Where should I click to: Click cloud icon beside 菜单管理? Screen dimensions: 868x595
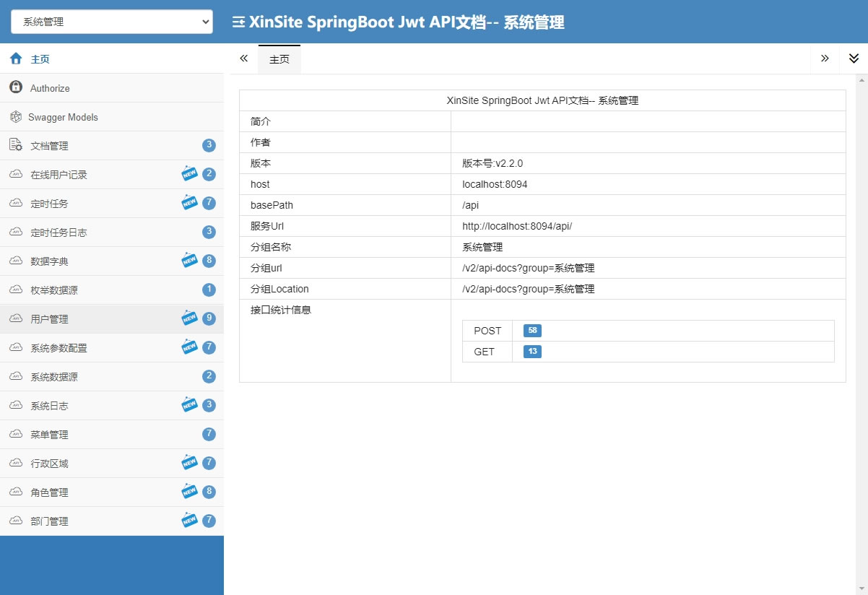(16, 434)
